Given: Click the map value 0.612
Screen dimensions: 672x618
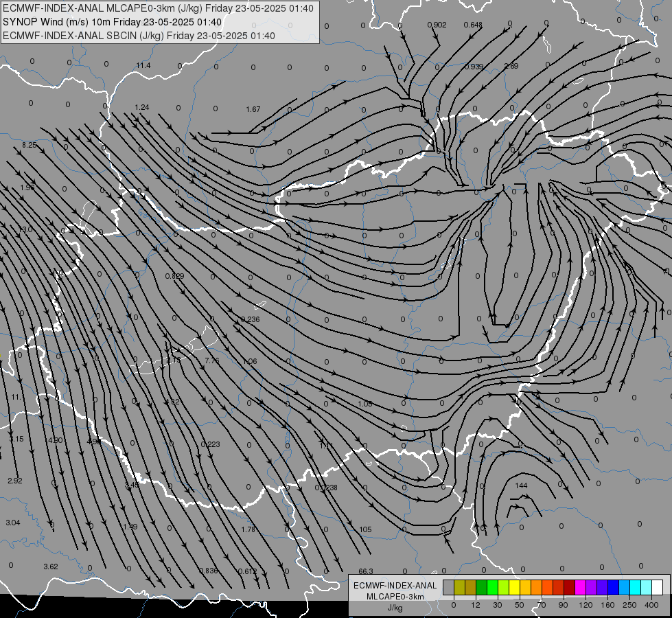Looking at the screenshot, I should (x=247, y=571).
